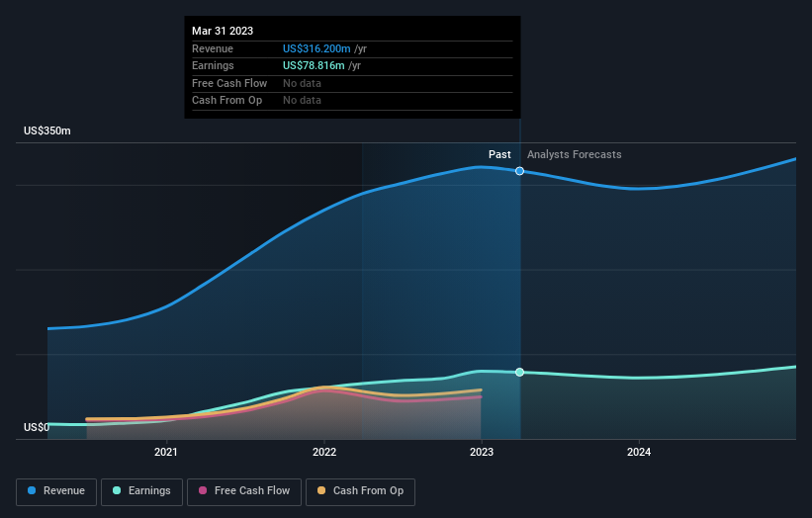Toggle the Revenue legend button

56,491
